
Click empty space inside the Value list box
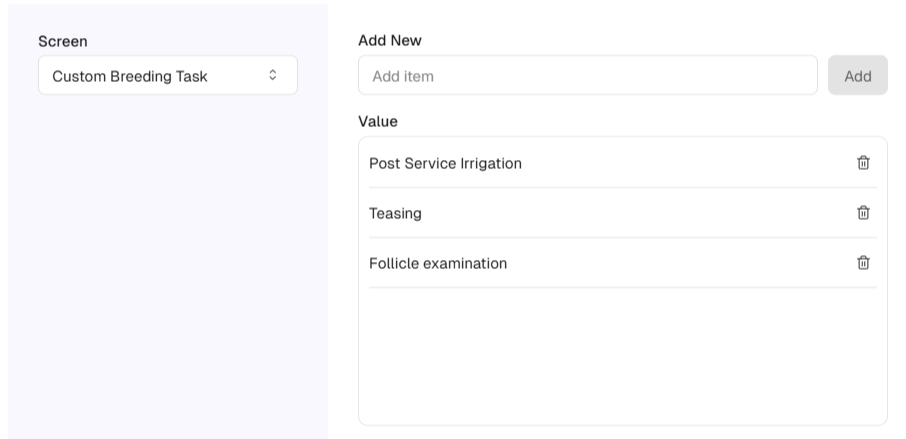tap(622, 355)
